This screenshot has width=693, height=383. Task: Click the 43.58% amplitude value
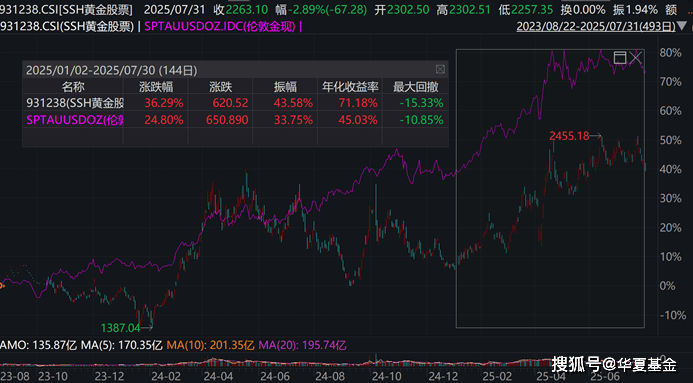[293, 103]
